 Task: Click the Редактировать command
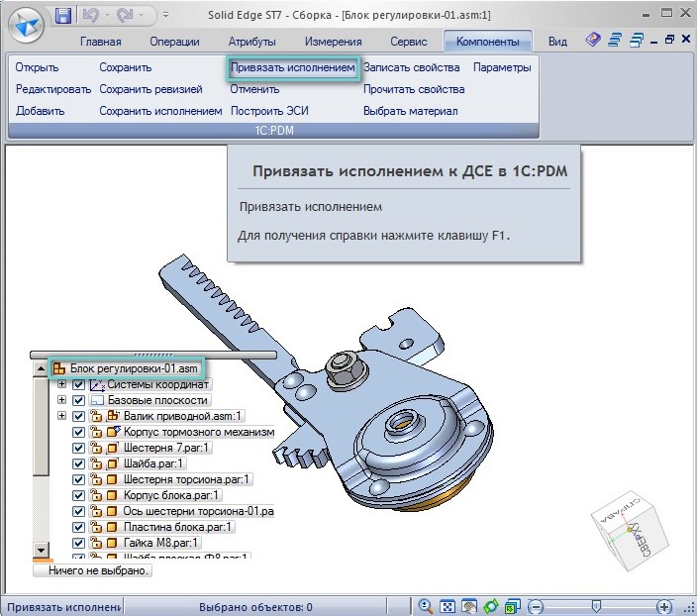53,89
